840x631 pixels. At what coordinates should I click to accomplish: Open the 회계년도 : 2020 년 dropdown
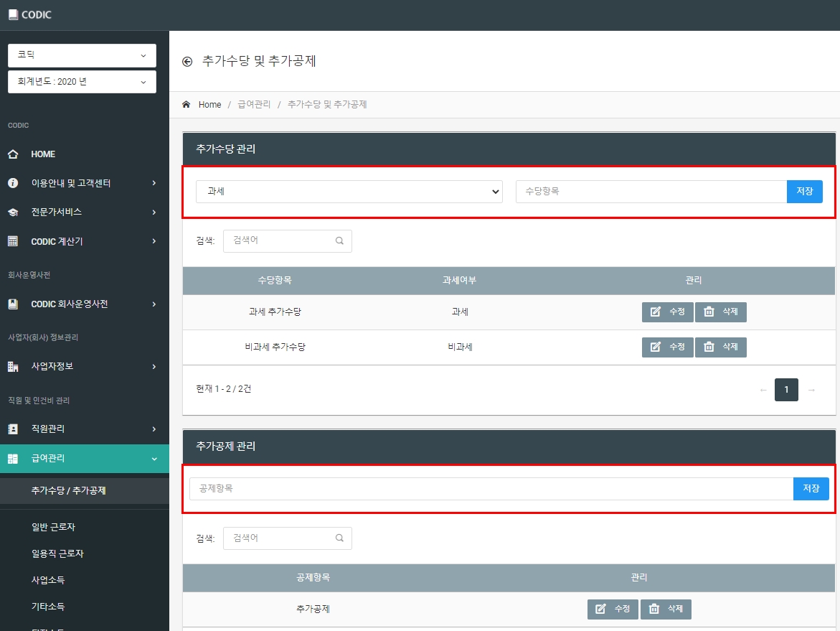tap(82, 82)
